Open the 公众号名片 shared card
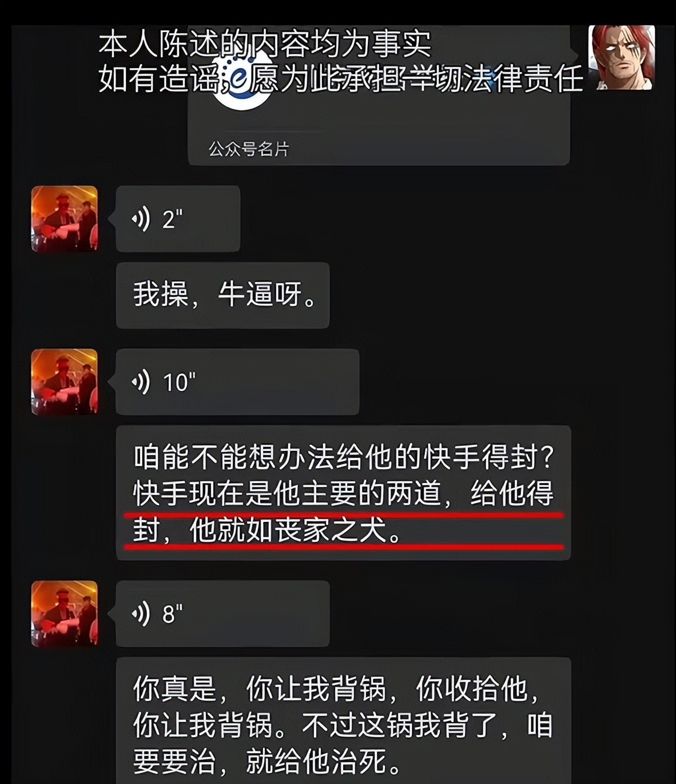 [379, 96]
